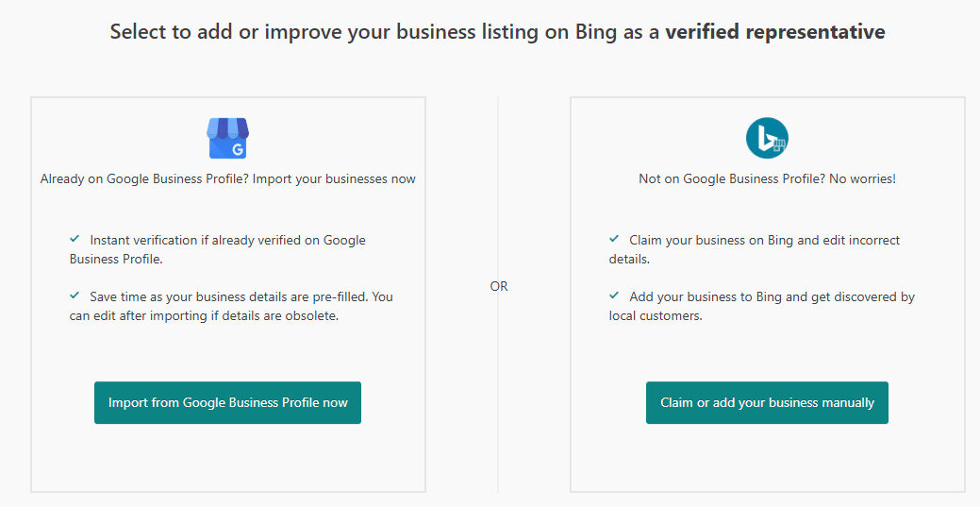Click 'Not on Google Business Profile?' caption
The height and width of the screenshot is (507, 980).
click(x=767, y=178)
